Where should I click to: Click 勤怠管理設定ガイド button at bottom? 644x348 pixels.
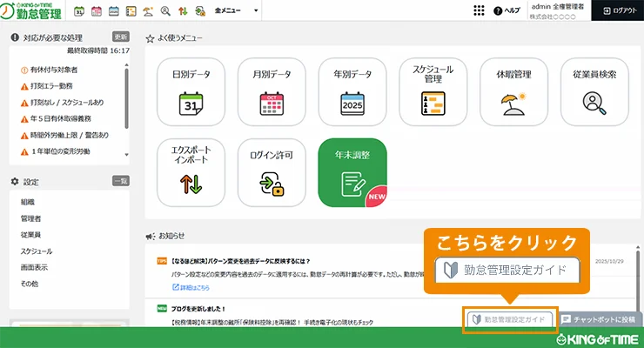coord(510,319)
